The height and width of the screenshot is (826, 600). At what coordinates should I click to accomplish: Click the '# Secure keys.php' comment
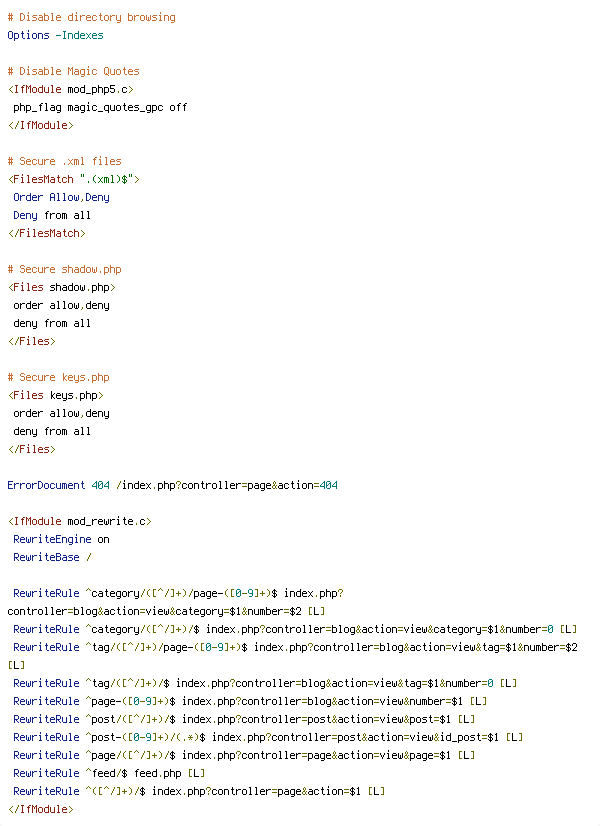[x=58, y=377]
